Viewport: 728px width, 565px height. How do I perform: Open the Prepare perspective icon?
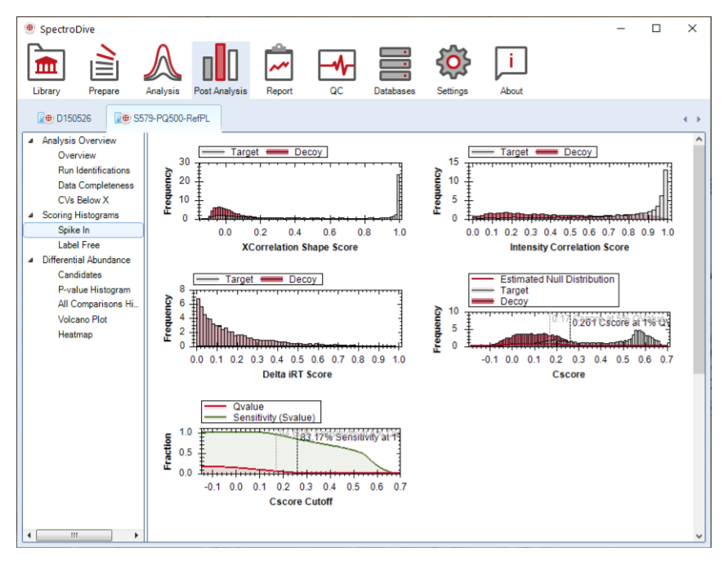click(x=104, y=63)
